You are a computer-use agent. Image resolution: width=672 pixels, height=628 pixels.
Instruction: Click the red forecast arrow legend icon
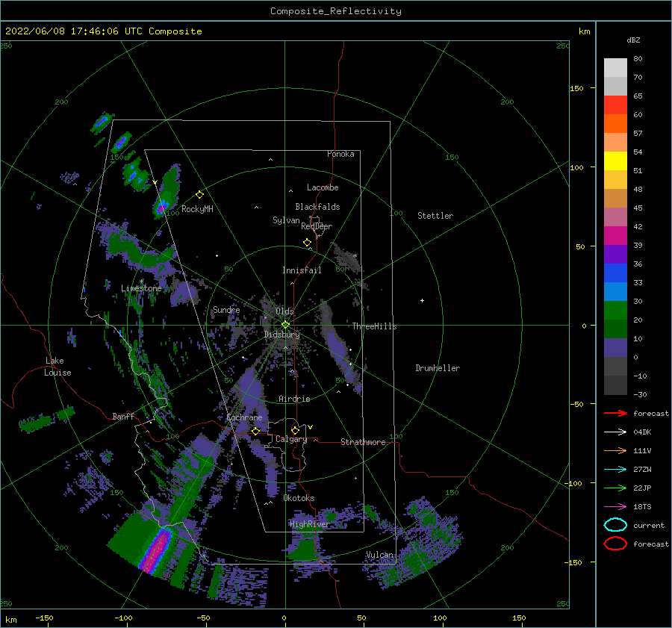pos(615,413)
